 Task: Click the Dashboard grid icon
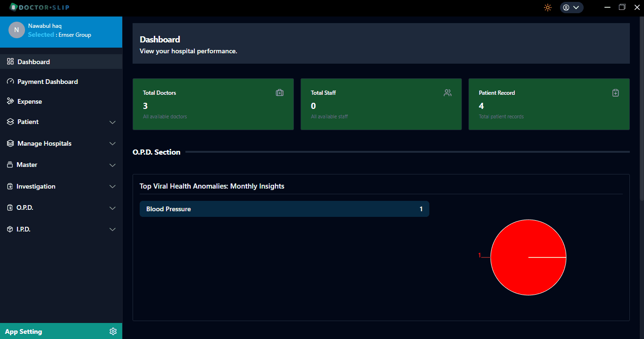point(10,62)
